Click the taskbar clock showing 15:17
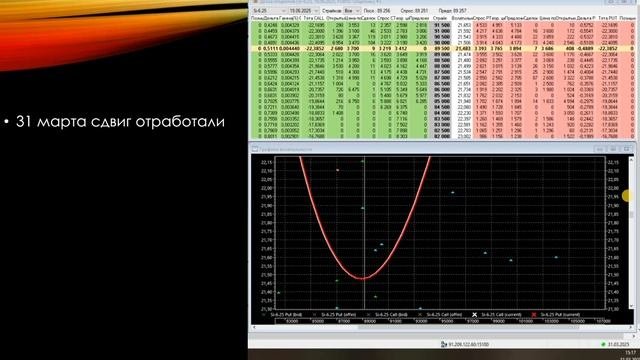Image resolution: width=640 pixels, height=360 pixels. pos(630,352)
